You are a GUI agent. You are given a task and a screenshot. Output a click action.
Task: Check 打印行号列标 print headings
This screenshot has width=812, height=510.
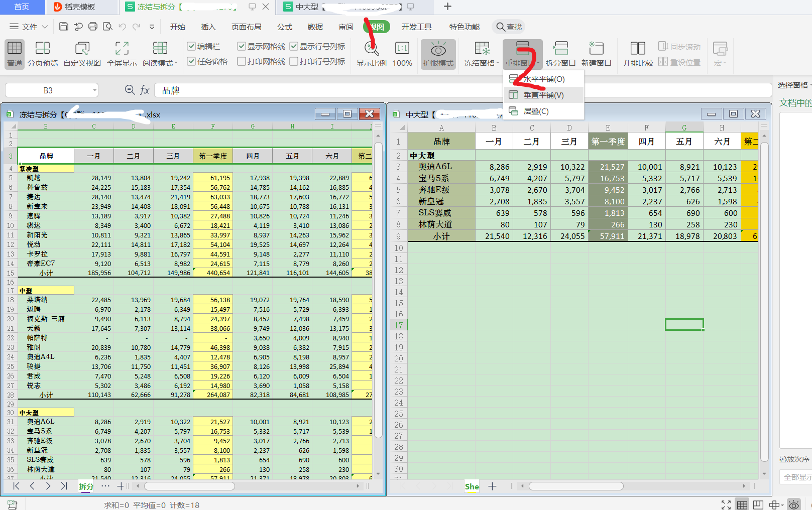coord(294,61)
